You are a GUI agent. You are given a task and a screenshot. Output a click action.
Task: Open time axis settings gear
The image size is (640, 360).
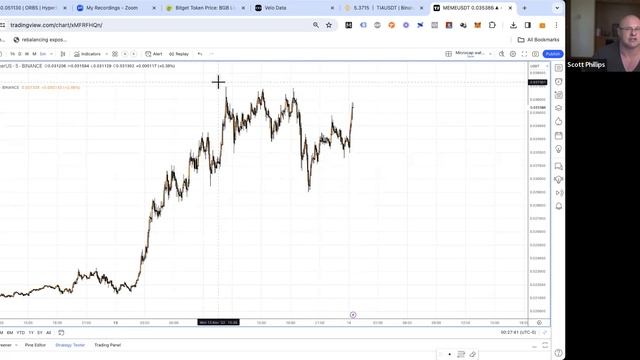539,322
